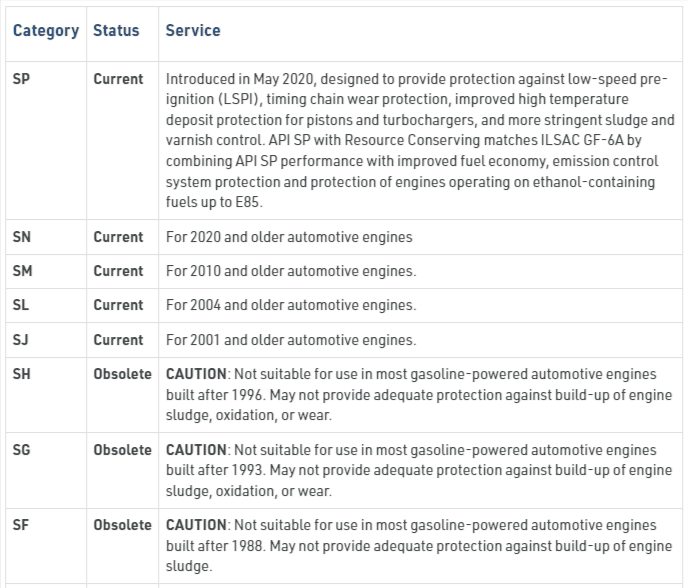Click the SP description mentioning ILSAC GF-6A
Image resolution: width=688 pixels, height=588 pixels.
pos(420,140)
